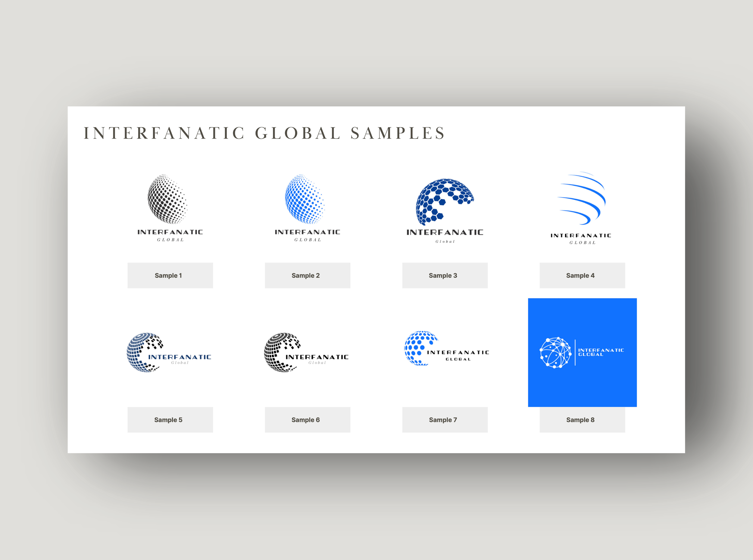Click the Sample 6 button
The height and width of the screenshot is (560, 753).
(x=307, y=419)
